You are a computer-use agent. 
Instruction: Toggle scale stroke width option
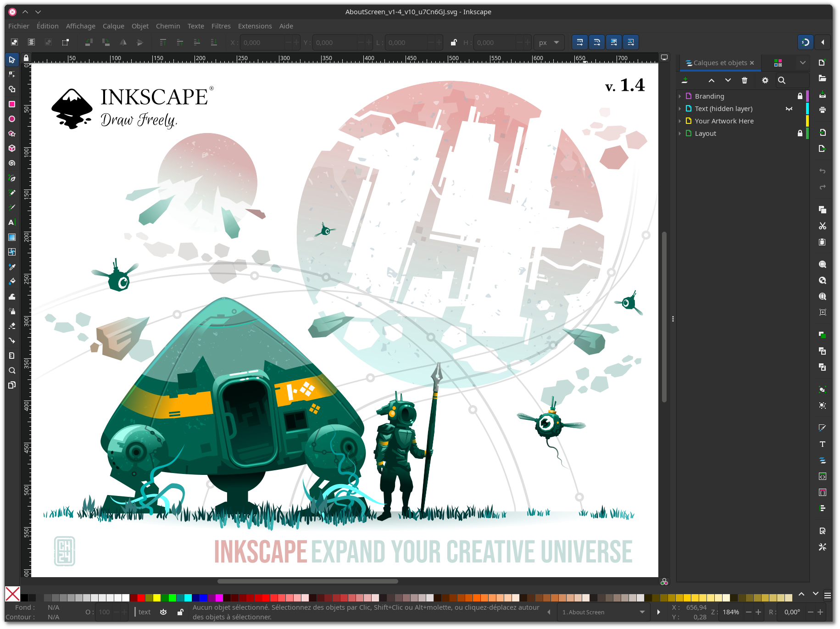click(580, 42)
